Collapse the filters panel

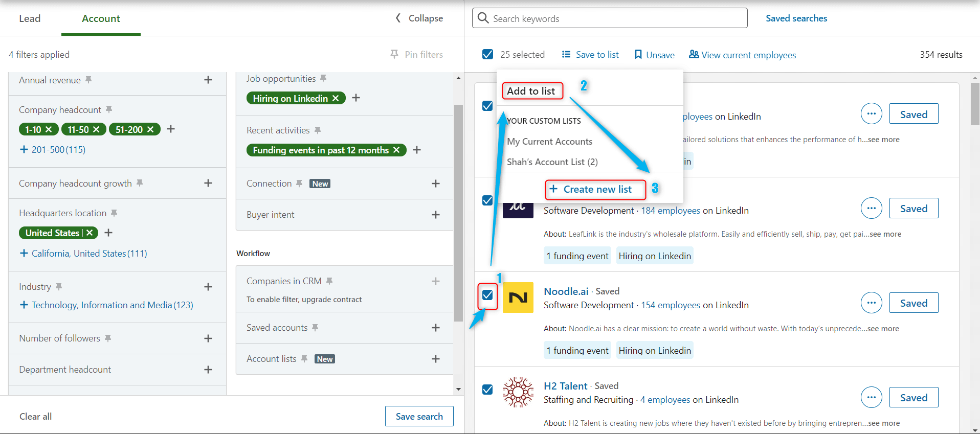point(419,18)
